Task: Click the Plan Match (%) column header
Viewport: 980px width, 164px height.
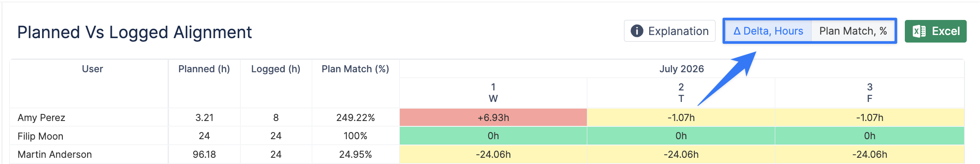Action: click(x=355, y=69)
